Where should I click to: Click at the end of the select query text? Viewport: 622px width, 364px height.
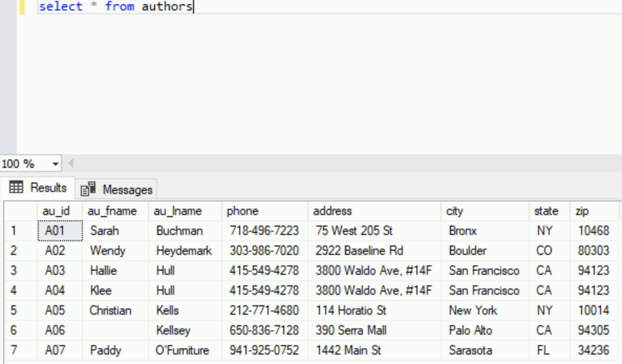pyautogui.click(x=191, y=7)
